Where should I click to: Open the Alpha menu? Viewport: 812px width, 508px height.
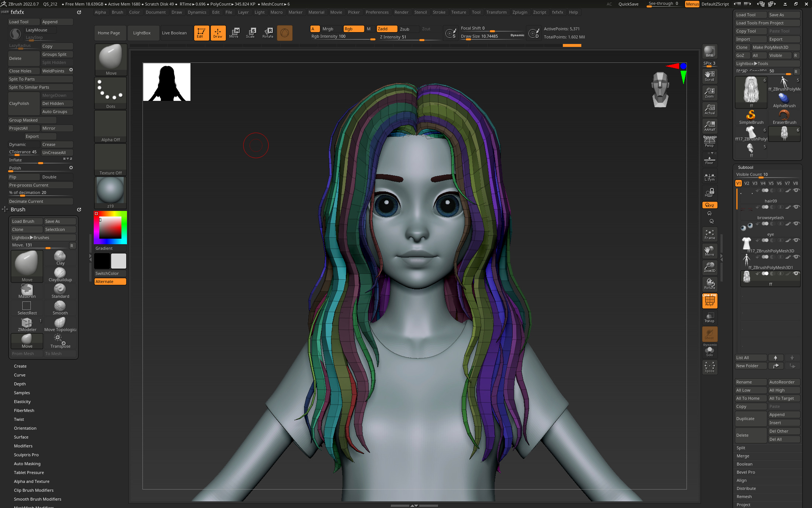(x=100, y=12)
